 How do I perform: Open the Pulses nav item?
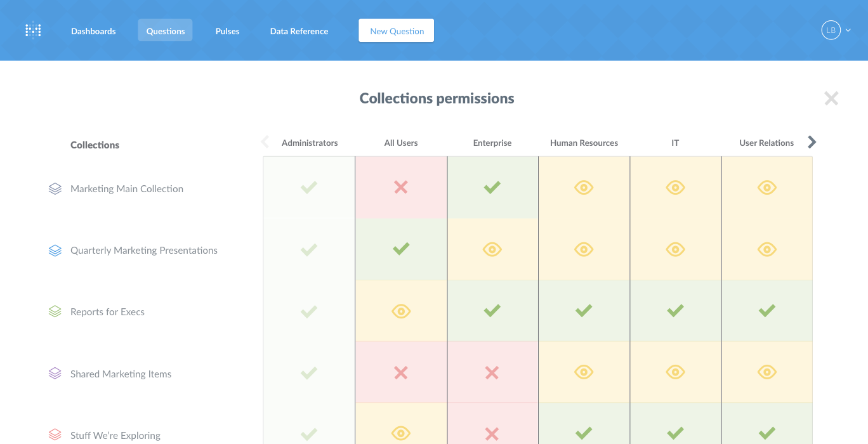(227, 31)
